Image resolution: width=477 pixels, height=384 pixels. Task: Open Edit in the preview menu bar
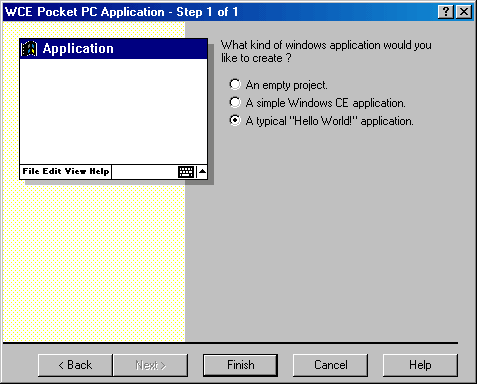(52, 171)
